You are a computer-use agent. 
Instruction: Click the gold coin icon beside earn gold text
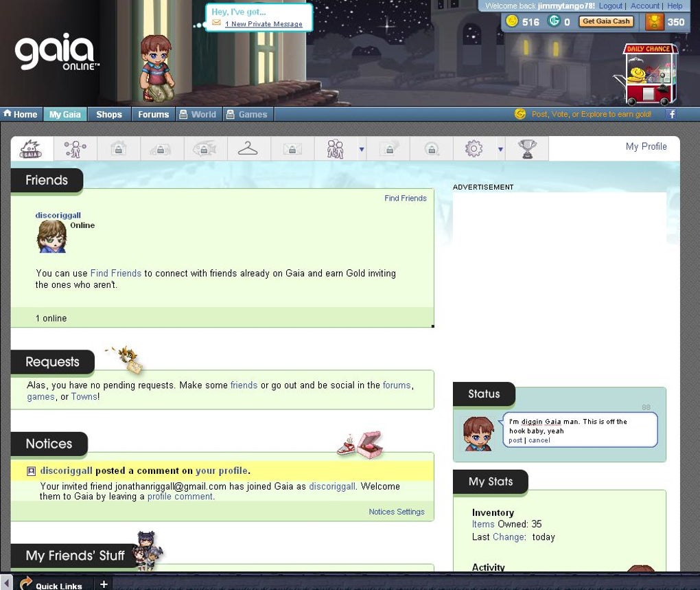coord(520,114)
